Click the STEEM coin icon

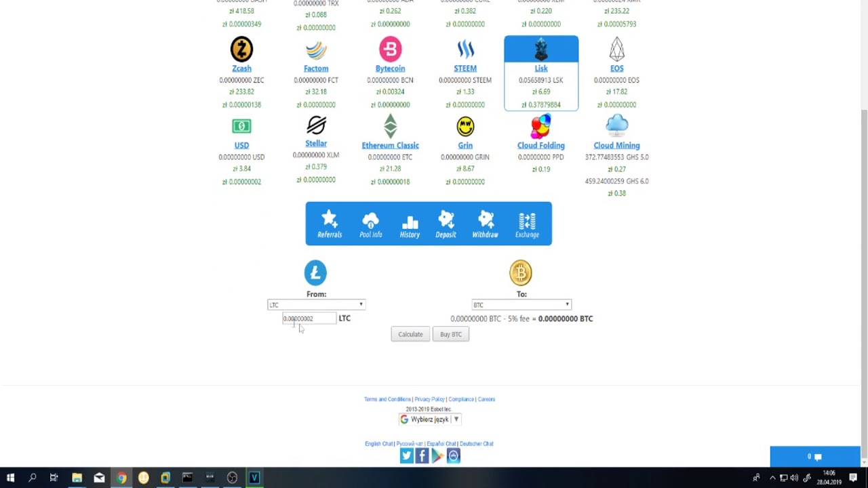click(x=465, y=49)
